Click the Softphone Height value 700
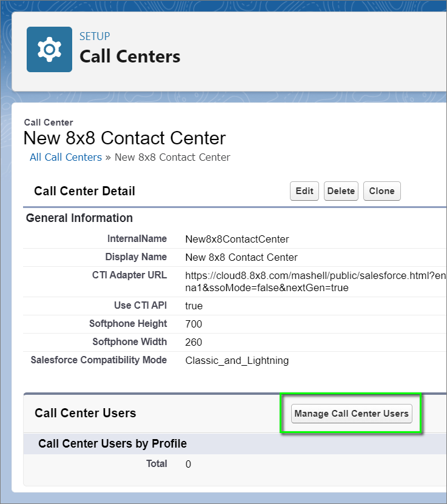The width and height of the screenshot is (447, 504). point(193,324)
